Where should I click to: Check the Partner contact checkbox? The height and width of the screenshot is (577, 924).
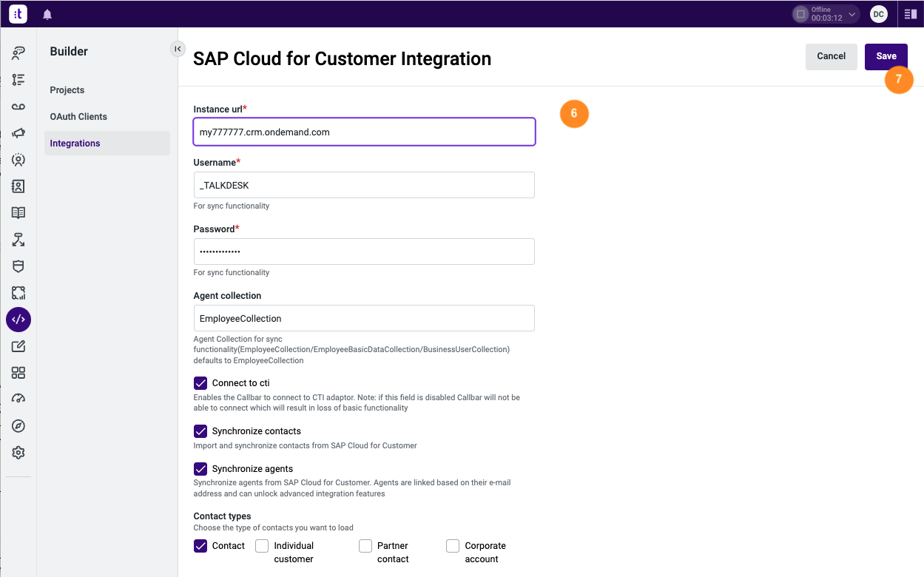pos(365,546)
